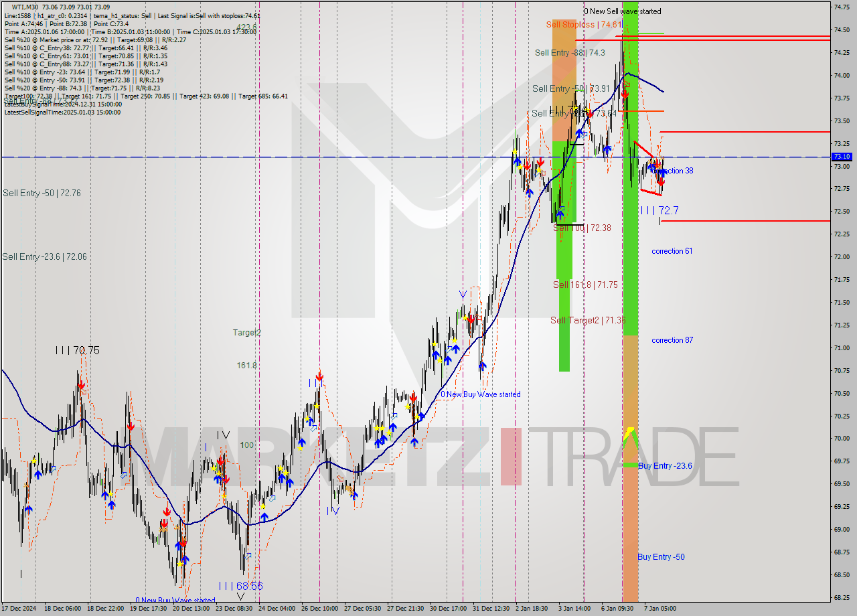Click the 'Buy Entry -50' label
The height and width of the screenshot is (616, 857).
click(x=661, y=557)
